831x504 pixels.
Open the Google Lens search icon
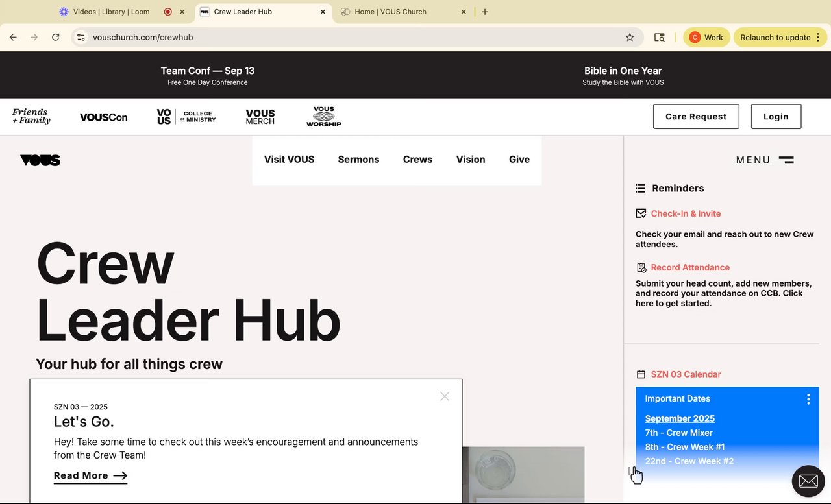click(660, 37)
